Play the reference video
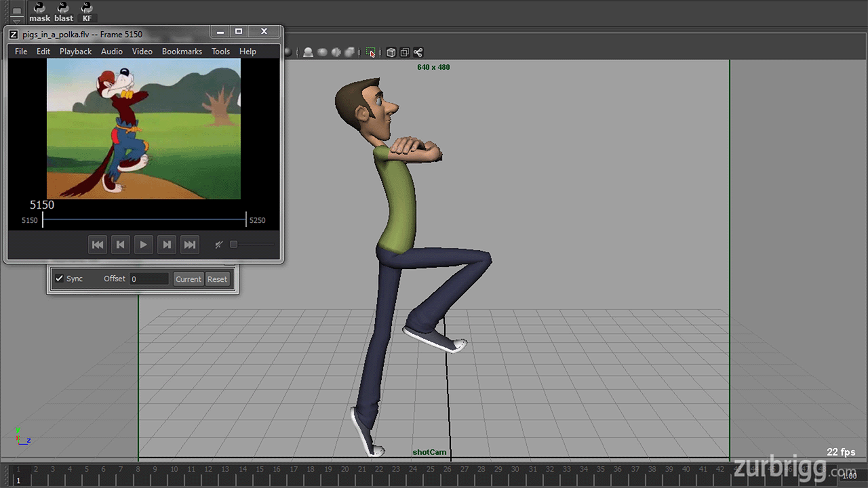 click(x=143, y=245)
